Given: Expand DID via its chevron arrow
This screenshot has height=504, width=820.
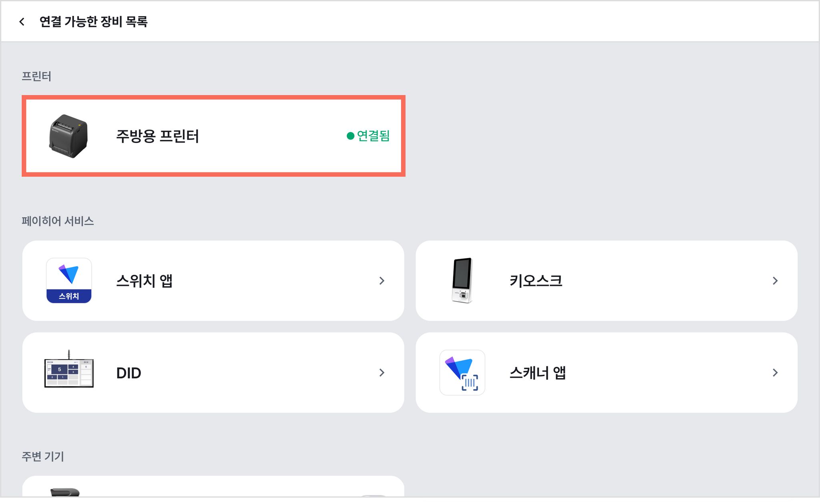Looking at the screenshot, I should coord(382,373).
